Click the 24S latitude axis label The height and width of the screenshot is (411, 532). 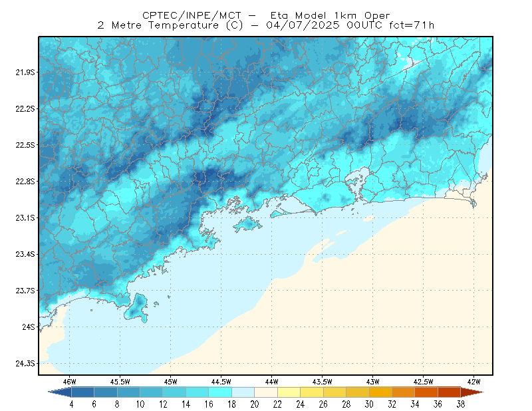[29, 327]
